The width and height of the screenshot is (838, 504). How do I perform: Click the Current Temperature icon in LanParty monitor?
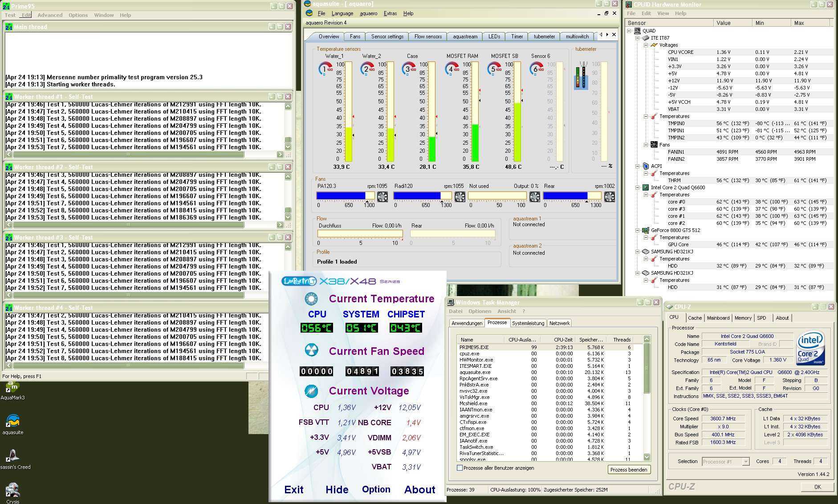tap(311, 299)
